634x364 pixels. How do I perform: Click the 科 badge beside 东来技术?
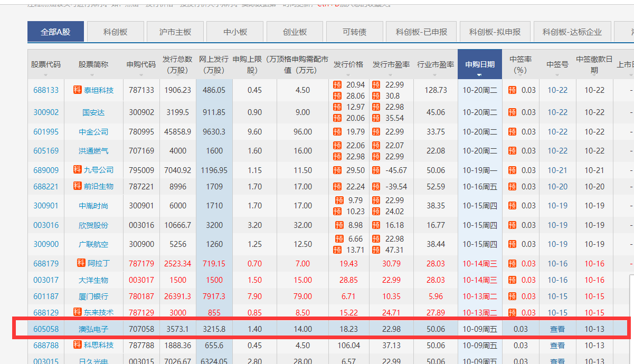77,312
